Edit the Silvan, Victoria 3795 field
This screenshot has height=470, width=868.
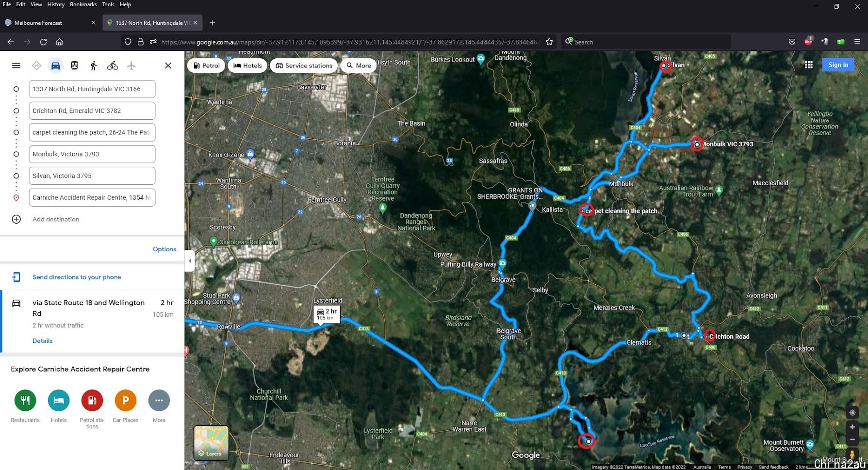point(92,176)
